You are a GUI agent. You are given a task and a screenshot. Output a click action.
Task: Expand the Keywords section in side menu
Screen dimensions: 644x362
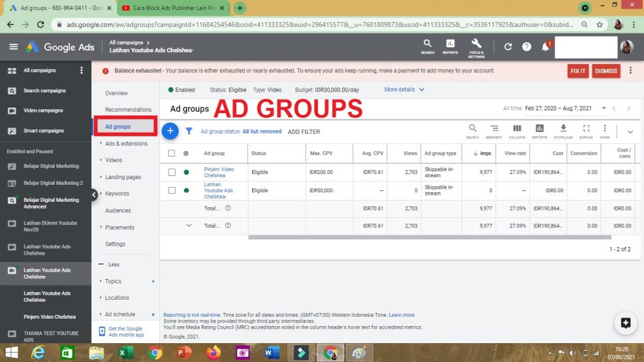[117, 194]
